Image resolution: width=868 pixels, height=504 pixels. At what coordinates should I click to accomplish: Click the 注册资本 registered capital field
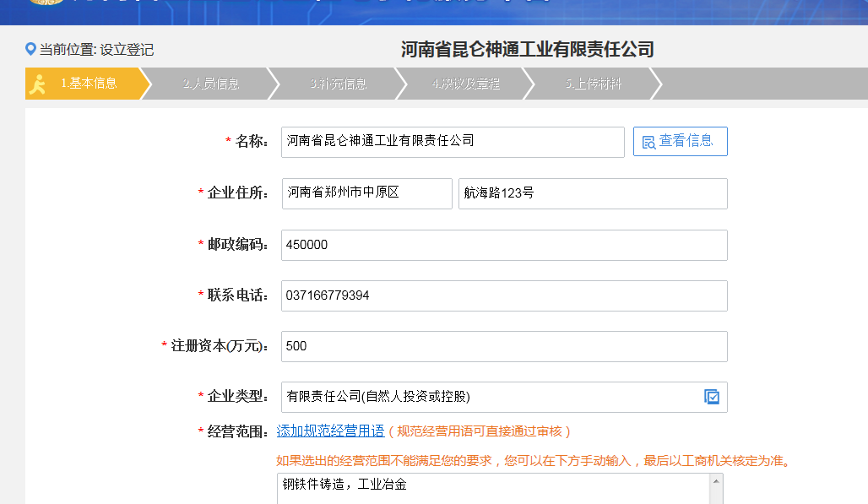click(x=504, y=346)
